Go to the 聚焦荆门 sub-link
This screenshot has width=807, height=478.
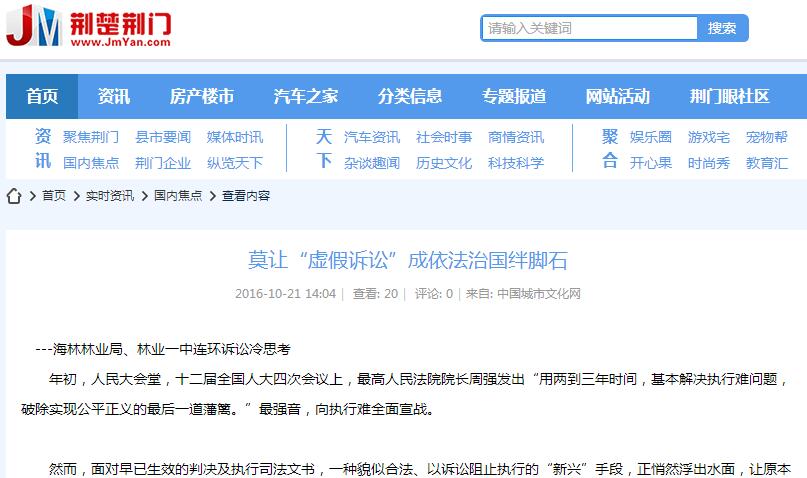click(91, 137)
